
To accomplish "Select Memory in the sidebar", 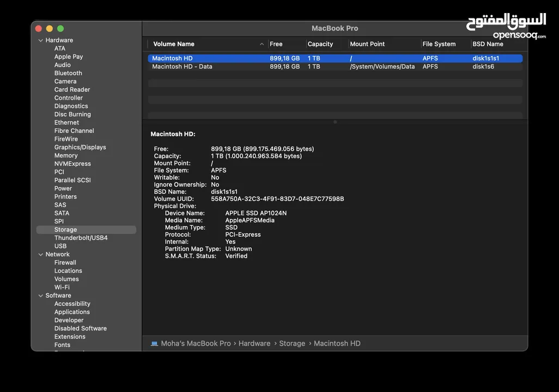I will pyautogui.click(x=66, y=155).
